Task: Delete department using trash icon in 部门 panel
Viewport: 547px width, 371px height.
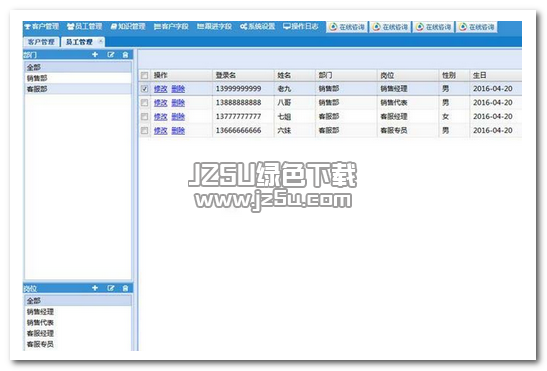Action: [x=126, y=55]
